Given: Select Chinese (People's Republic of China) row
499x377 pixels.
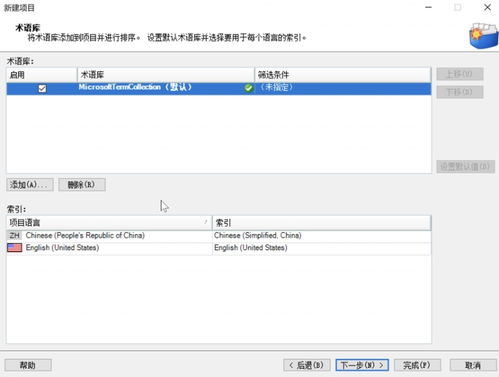Looking at the screenshot, I should pos(219,235).
